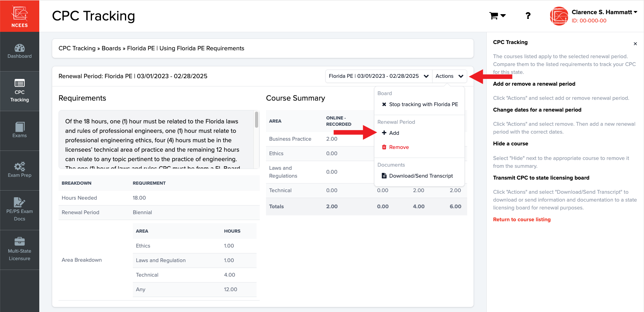
Task: Click the Biennial renewal period value
Action: click(x=142, y=212)
